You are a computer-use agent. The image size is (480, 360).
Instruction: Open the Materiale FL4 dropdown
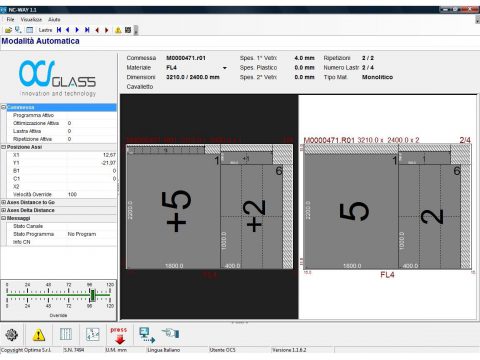click(x=225, y=68)
